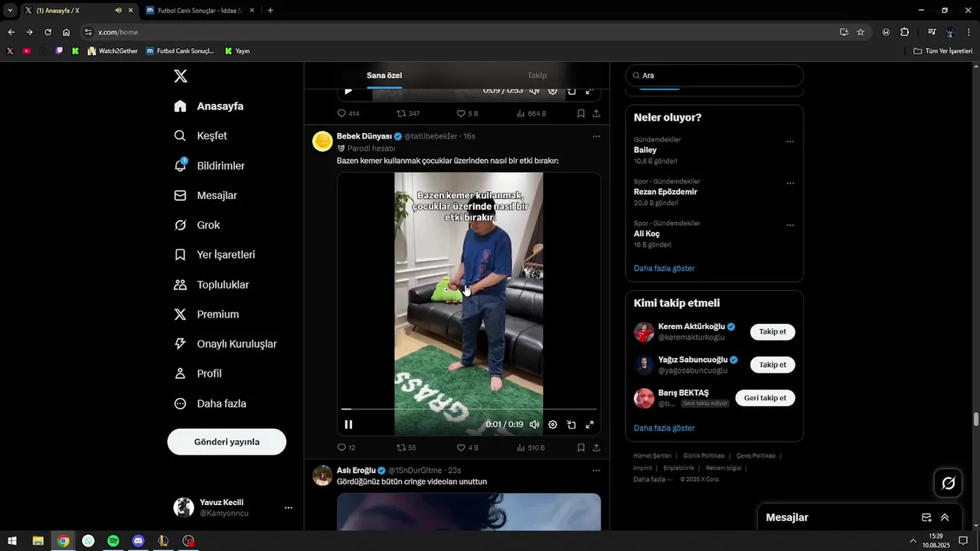The width and height of the screenshot is (980, 551).
Task: Reload the page in Chrome
Action: tap(47, 32)
